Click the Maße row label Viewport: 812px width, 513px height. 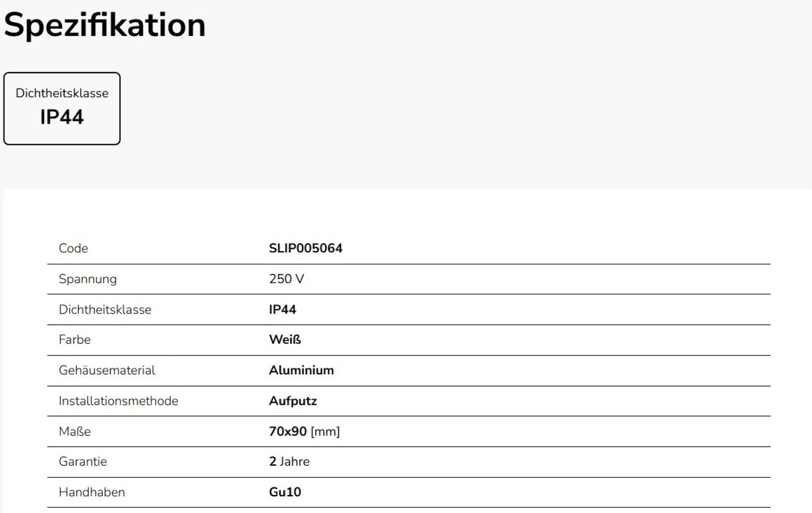point(74,432)
